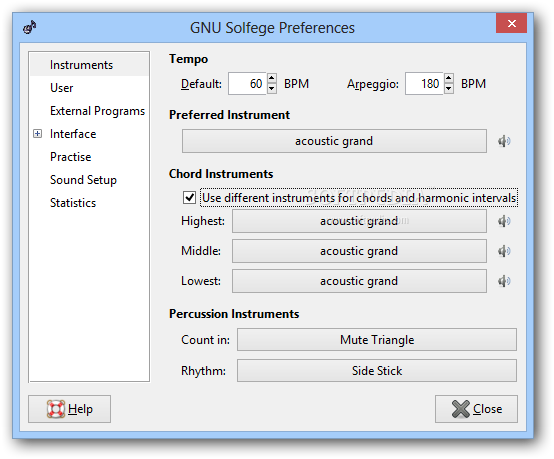Open Practise preferences page
The height and width of the screenshot is (459, 554).
pos(89,157)
